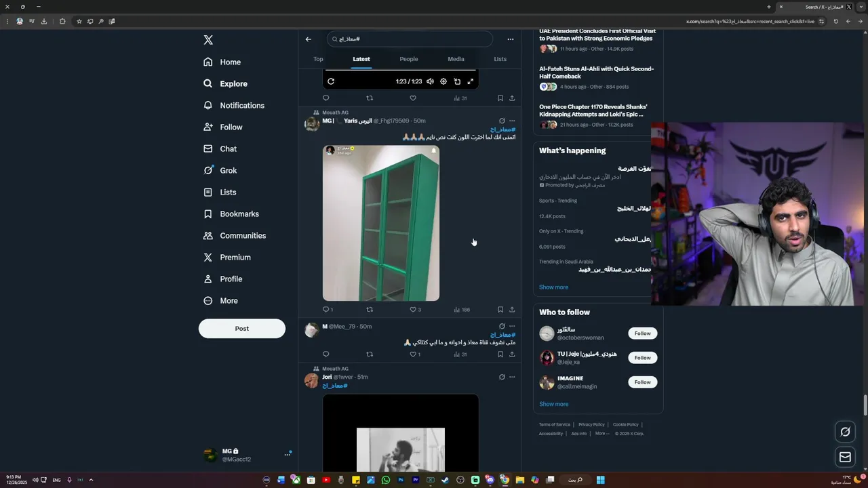Like the video post above Yaris
Image resolution: width=868 pixels, height=488 pixels.
[x=413, y=98]
